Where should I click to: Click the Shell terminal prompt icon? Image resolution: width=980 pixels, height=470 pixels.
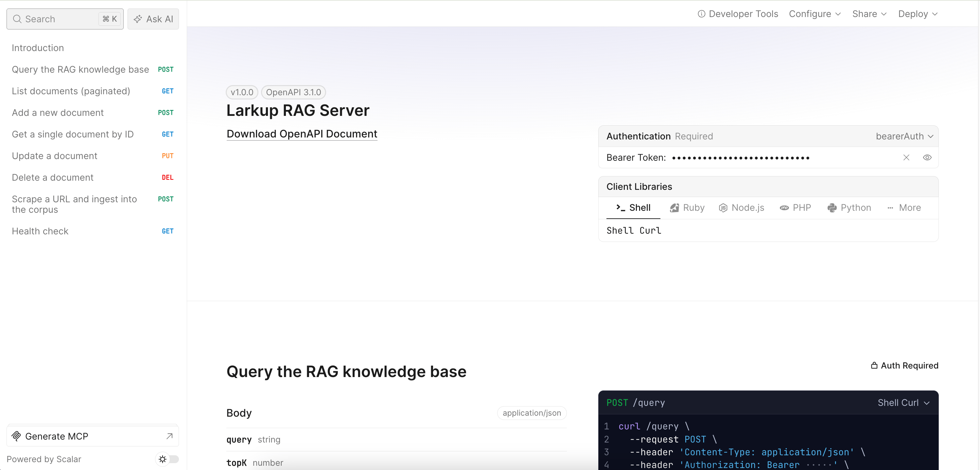point(621,208)
